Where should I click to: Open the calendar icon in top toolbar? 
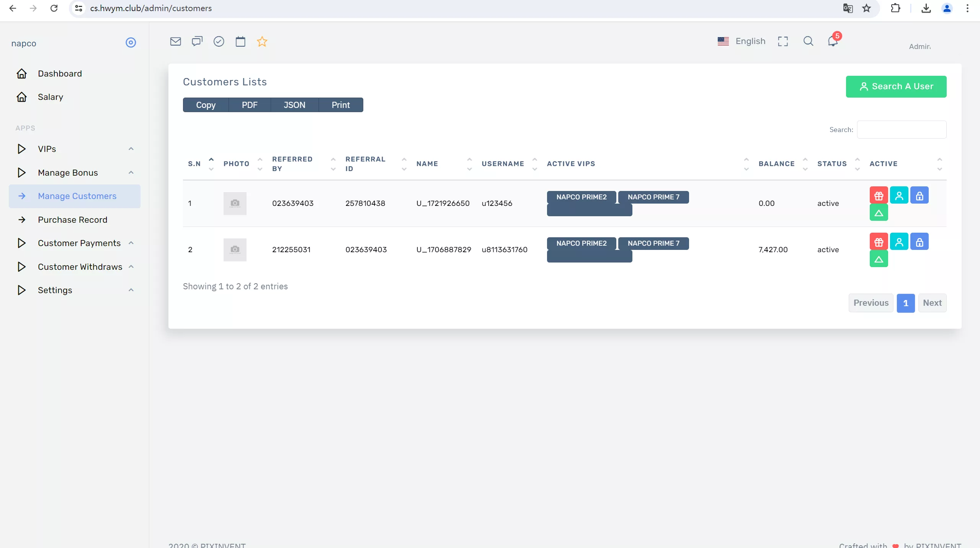240,41
